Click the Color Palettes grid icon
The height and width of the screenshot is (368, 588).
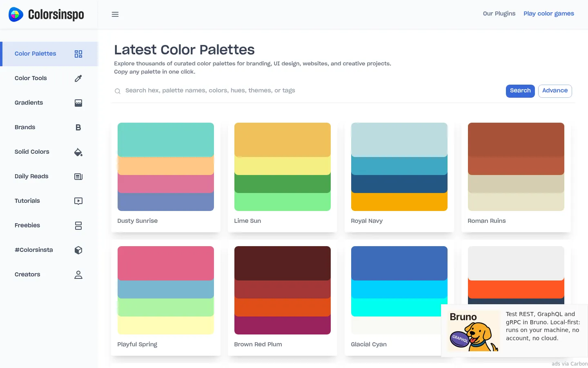pos(78,54)
